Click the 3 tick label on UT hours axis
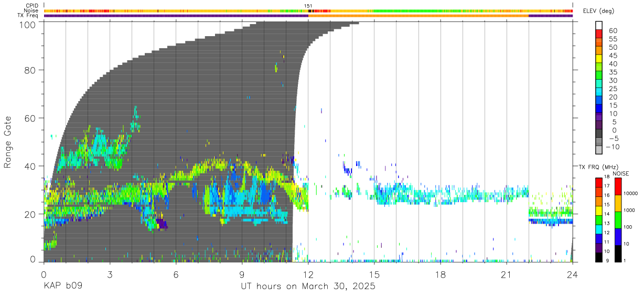Viewport: 644px width, 297px height. click(x=110, y=275)
